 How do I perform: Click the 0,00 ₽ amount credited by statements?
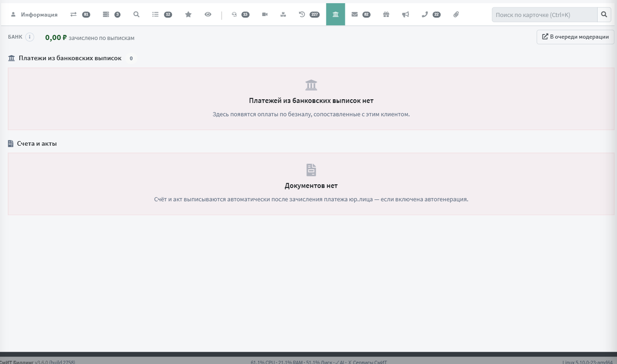(x=56, y=38)
